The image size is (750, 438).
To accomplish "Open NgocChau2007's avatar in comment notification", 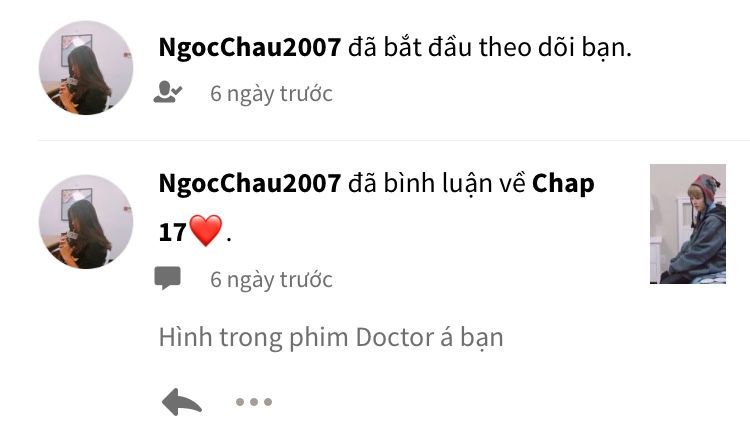I will 86,222.
